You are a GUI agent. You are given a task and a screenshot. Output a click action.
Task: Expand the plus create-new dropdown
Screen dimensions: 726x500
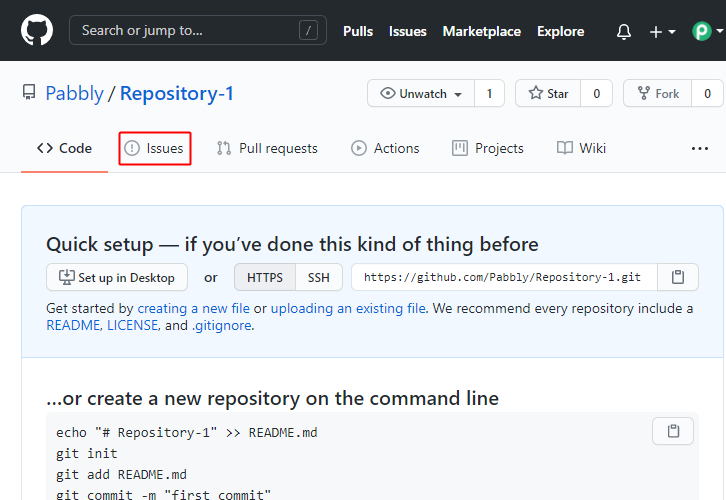pyautogui.click(x=662, y=31)
